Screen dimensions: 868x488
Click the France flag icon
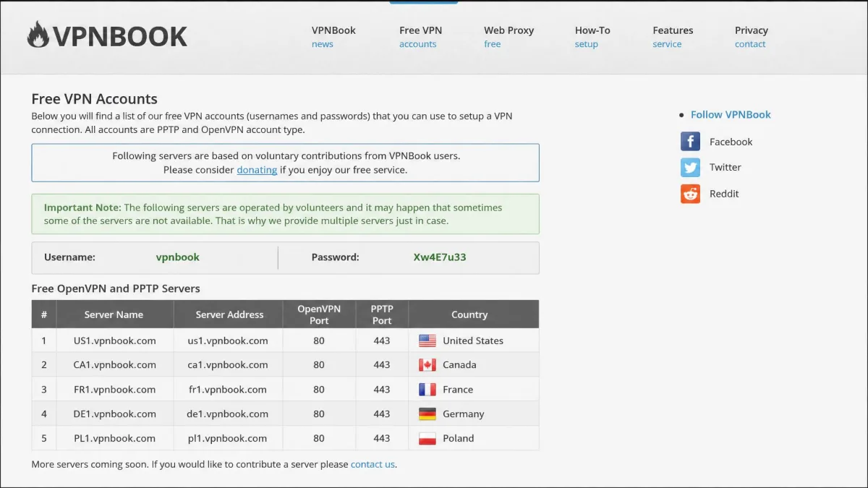[x=427, y=390]
